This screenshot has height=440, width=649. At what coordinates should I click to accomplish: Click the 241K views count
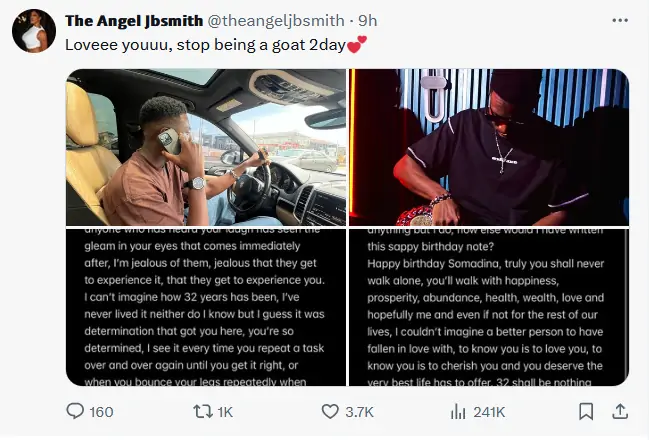[x=489, y=412]
